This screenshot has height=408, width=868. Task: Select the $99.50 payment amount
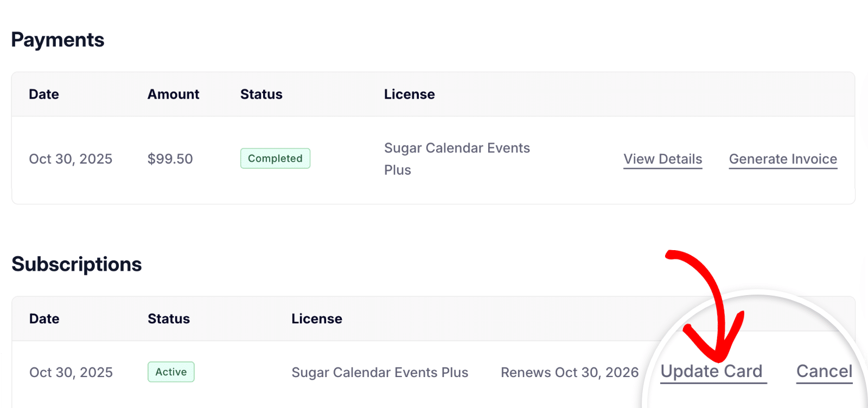point(169,158)
